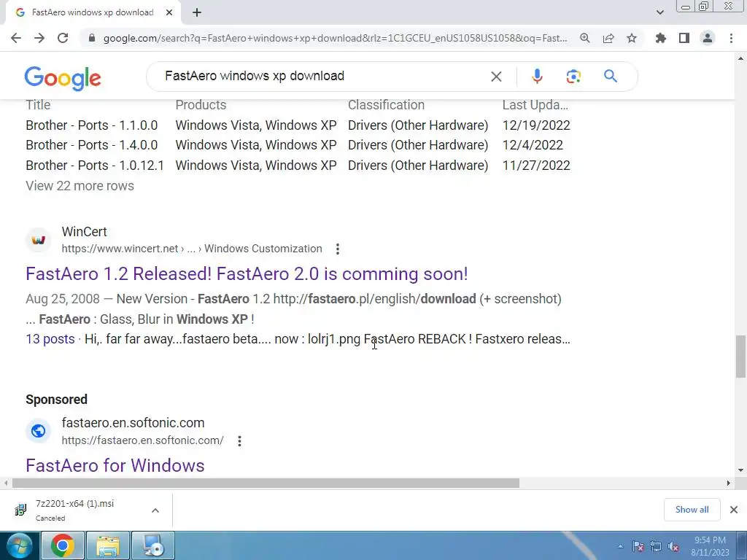747x560 pixels.
Task: Select the FastAero search results tab
Action: pos(93,13)
